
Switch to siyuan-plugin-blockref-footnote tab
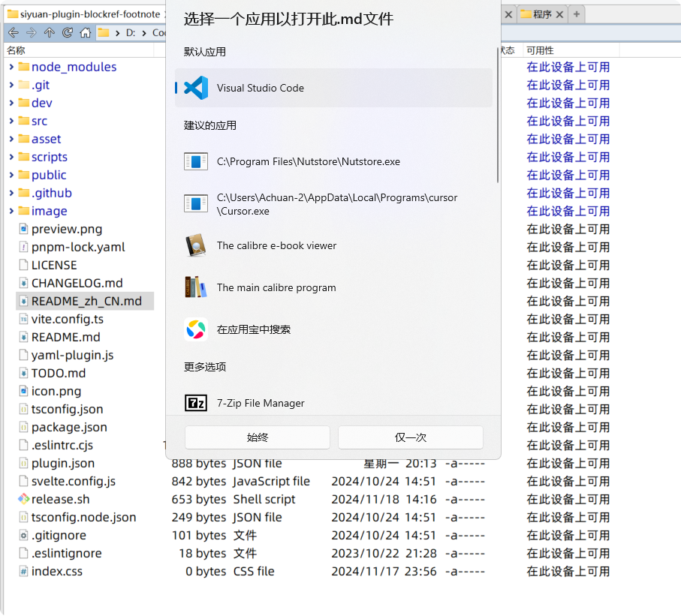(x=85, y=14)
